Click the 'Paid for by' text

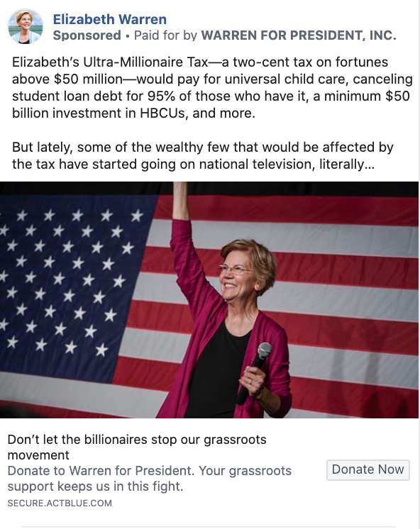(x=165, y=35)
